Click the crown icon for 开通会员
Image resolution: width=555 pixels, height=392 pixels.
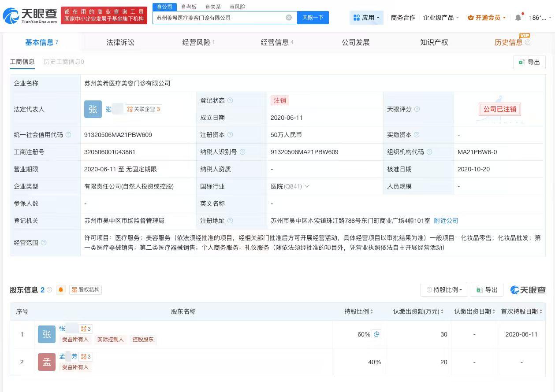(x=471, y=18)
